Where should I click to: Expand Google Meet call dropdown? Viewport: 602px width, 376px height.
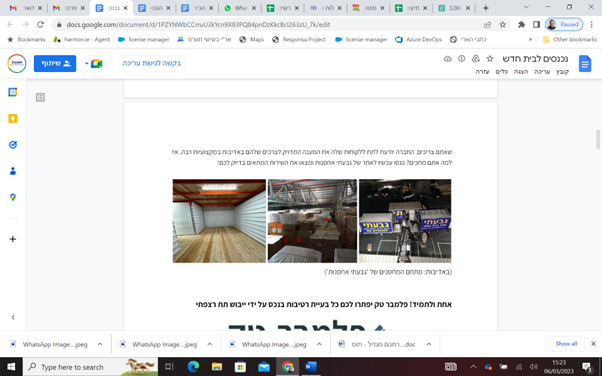pyautogui.click(x=87, y=63)
